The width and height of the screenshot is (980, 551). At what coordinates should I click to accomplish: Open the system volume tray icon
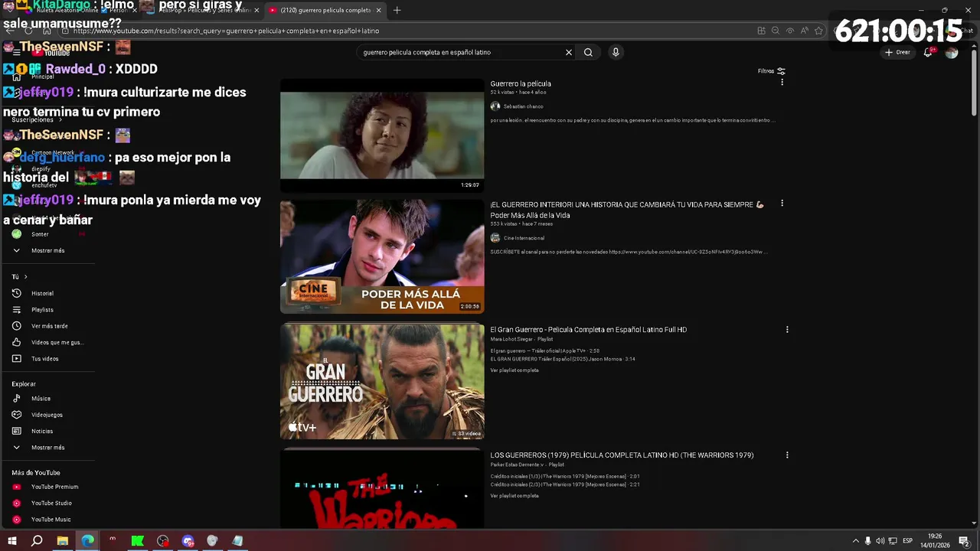[880, 541]
